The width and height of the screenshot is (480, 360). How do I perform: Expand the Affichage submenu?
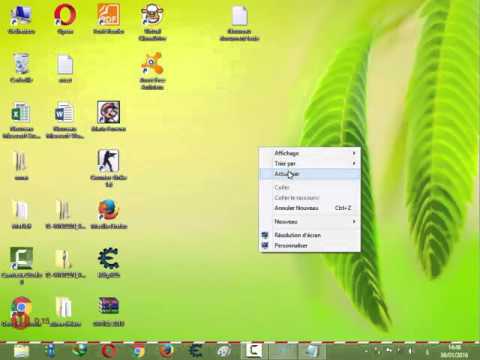[x=310, y=153]
